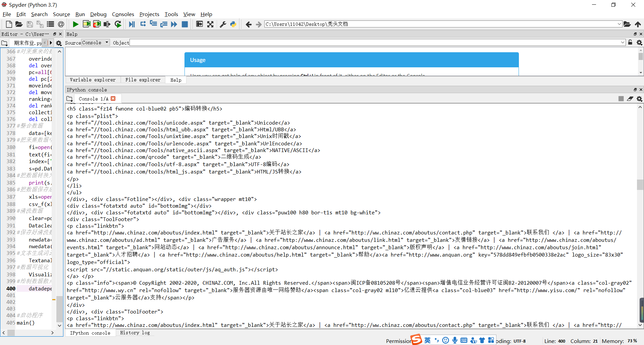644x345 pixels.
Task: Clear console with eraser icon
Action: coord(630,99)
